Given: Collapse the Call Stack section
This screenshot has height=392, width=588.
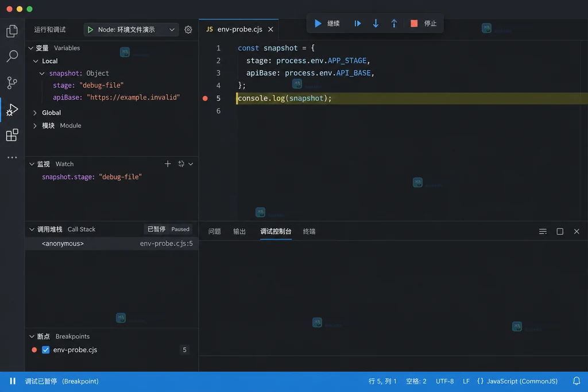Looking at the screenshot, I should pyautogui.click(x=32, y=230).
